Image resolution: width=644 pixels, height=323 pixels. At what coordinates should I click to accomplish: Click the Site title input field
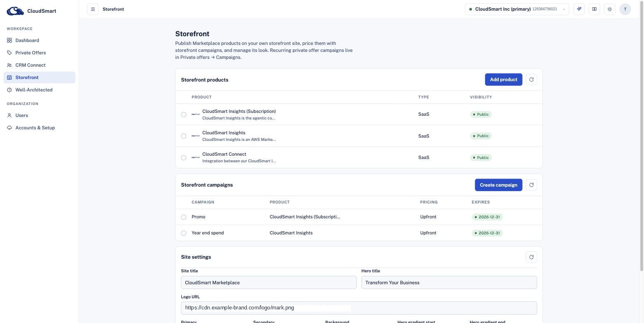268,283
